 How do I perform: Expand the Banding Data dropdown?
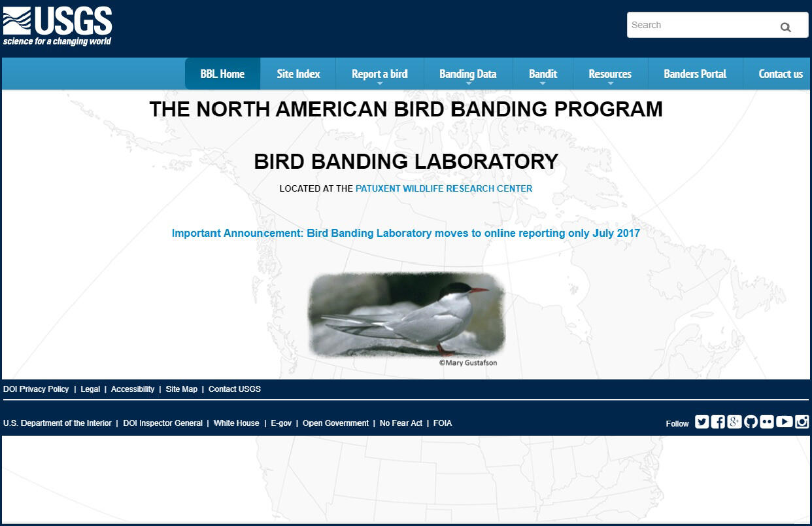pos(468,74)
